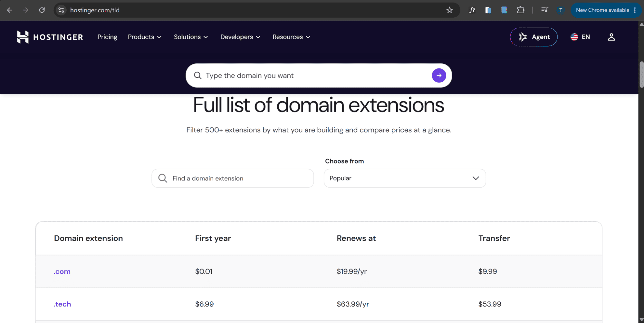
Task: Select the $0.01 first year price
Action: [x=204, y=272]
